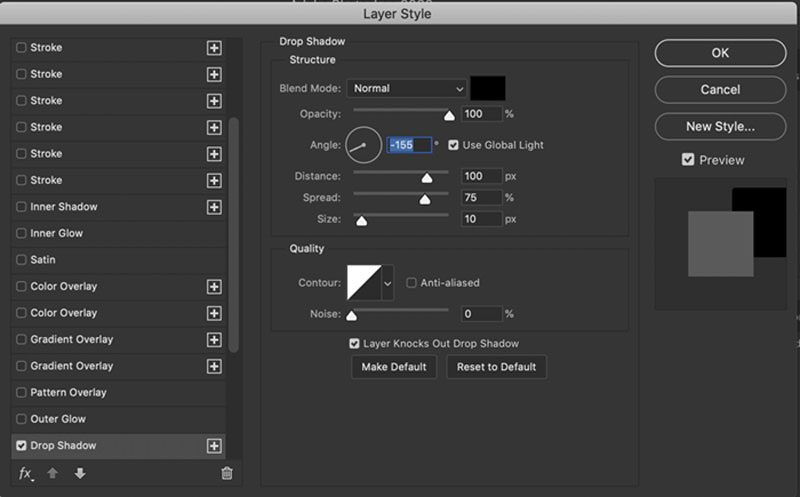Expand the Contour picker arrow

[x=387, y=283]
